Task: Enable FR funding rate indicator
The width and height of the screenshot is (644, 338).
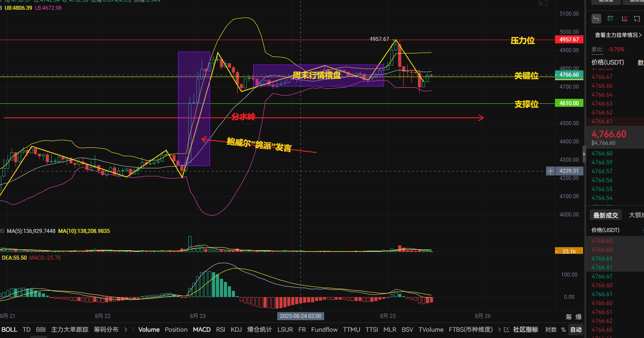Action: 302,330
